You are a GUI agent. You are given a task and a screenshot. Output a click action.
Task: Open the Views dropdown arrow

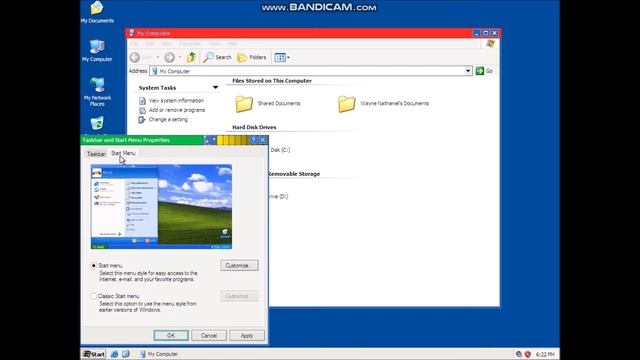pyautogui.click(x=288, y=58)
